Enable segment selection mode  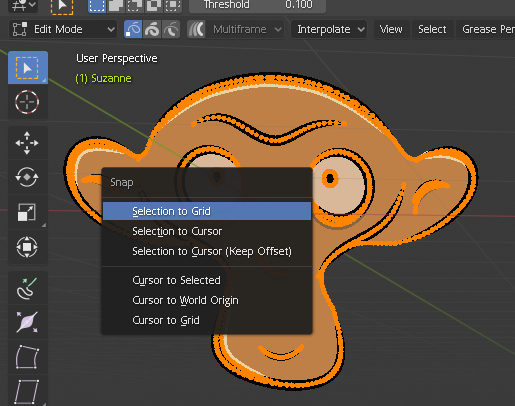coord(171,29)
